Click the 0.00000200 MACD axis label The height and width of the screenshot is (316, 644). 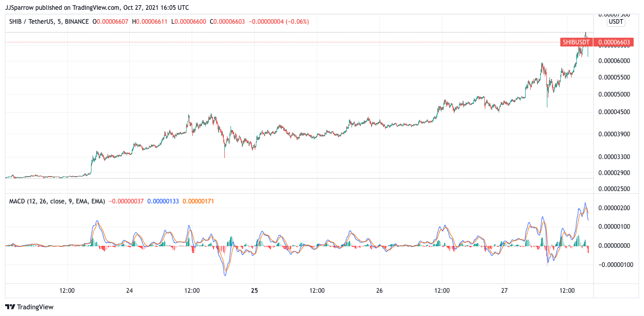tap(614, 208)
